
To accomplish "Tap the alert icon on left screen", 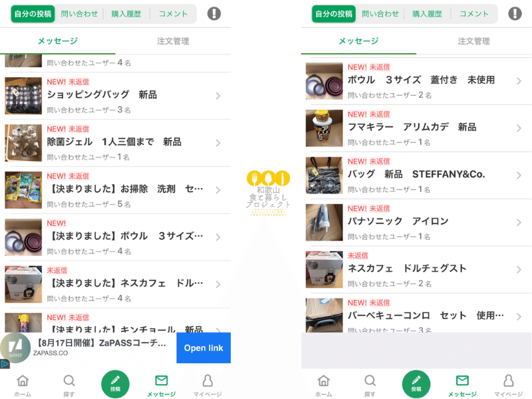I will click(214, 13).
